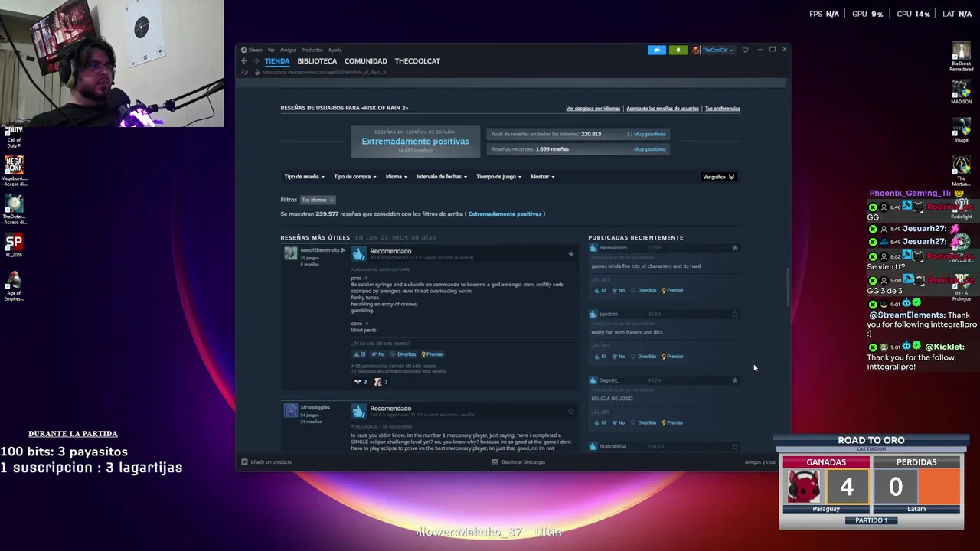Click the plus icon for Añadir un producto

(x=244, y=461)
